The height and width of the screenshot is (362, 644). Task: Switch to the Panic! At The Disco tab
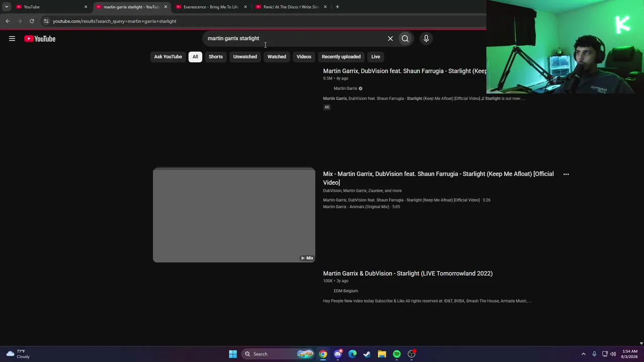pyautogui.click(x=292, y=7)
